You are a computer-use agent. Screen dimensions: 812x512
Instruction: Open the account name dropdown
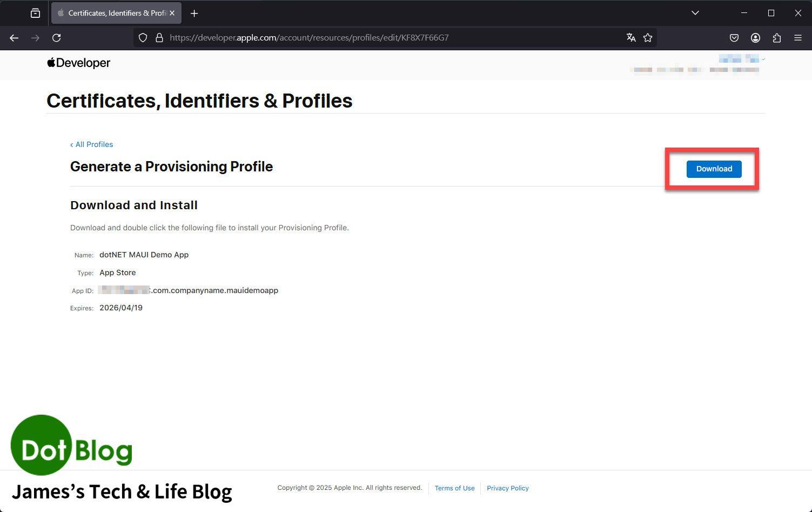pos(741,58)
